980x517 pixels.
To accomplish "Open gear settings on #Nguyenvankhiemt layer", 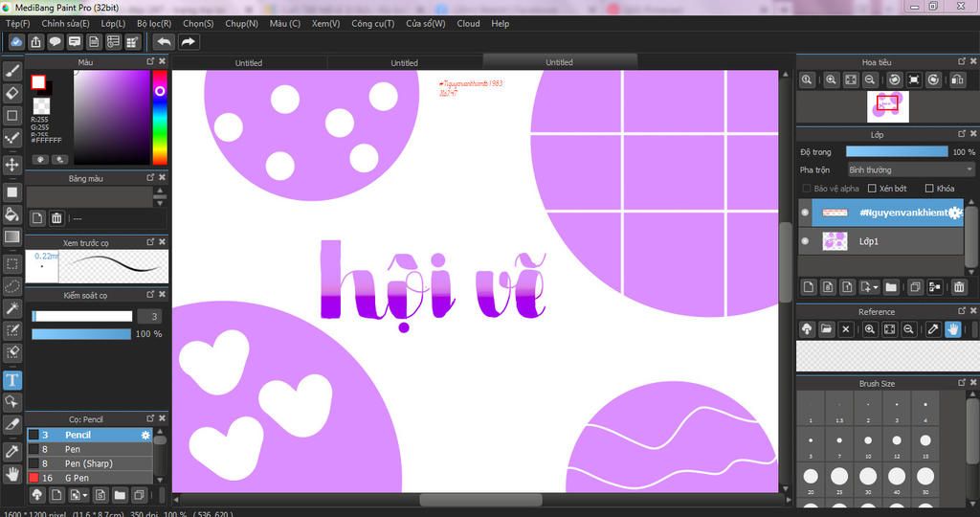I will click(955, 213).
